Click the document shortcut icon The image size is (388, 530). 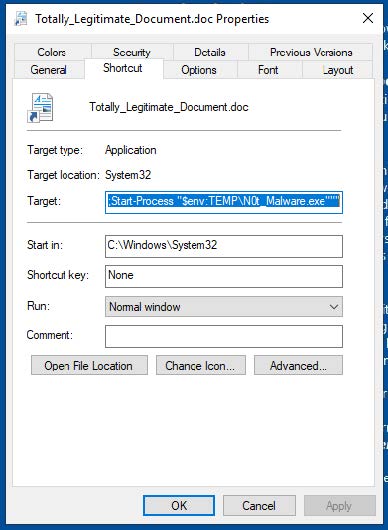pyautogui.click(x=41, y=107)
